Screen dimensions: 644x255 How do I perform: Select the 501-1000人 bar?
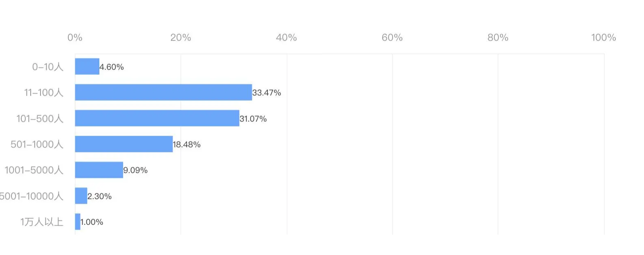click(124, 144)
